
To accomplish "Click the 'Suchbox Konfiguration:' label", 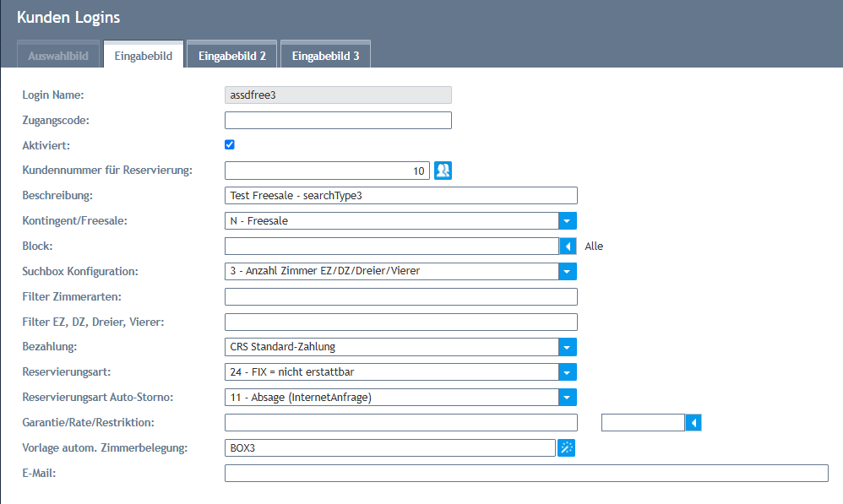I will (x=80, y=271).
